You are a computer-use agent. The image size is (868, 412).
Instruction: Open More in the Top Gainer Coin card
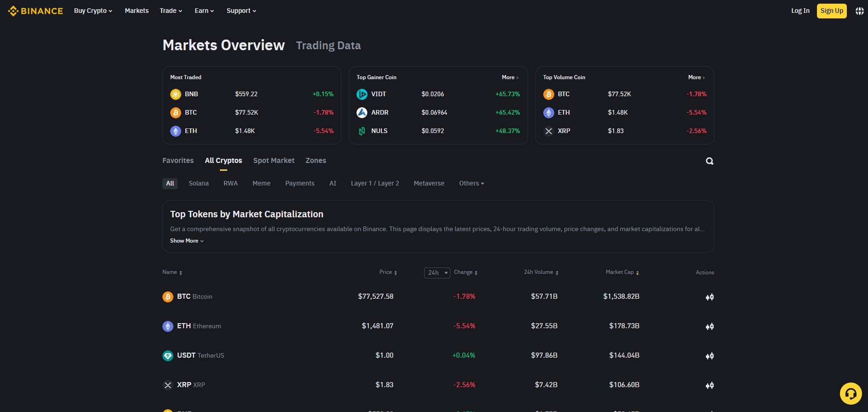click(510, 77)
